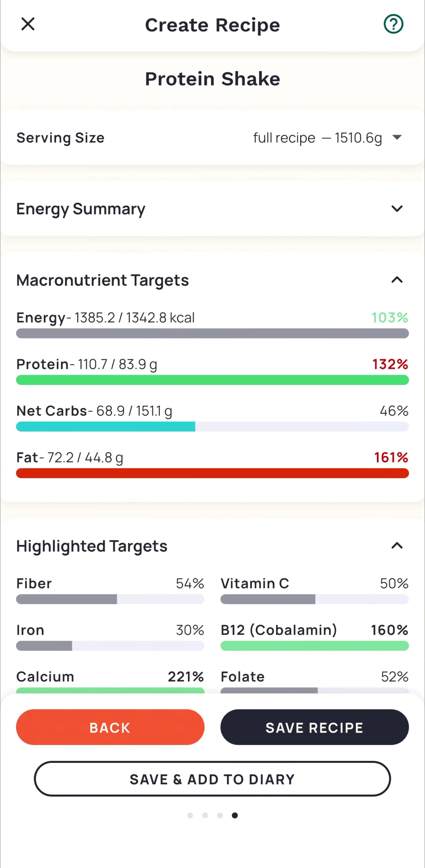
Task: Tap SAVE & ADD TO DIARY
Action: (x=212, y=779)
